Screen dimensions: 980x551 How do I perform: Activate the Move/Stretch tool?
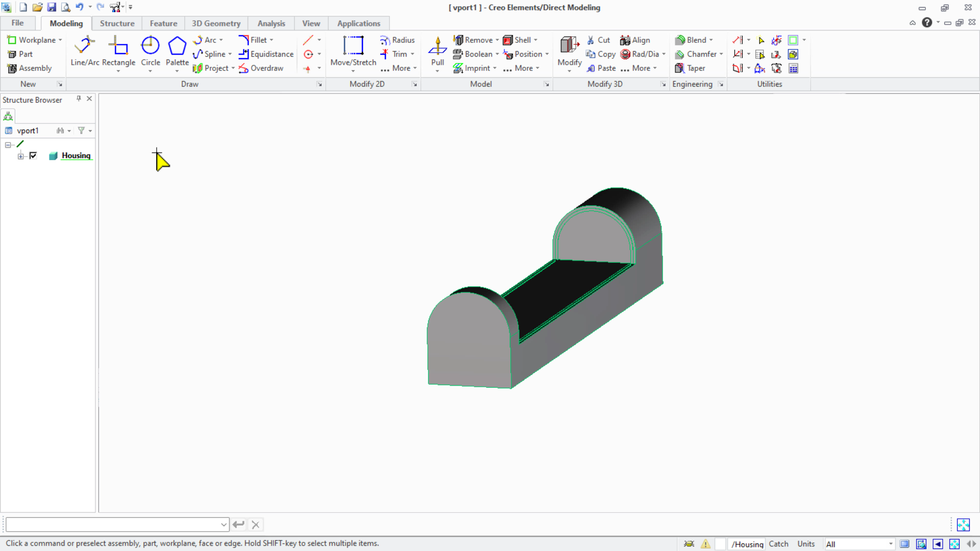click(x=353, y=51)
